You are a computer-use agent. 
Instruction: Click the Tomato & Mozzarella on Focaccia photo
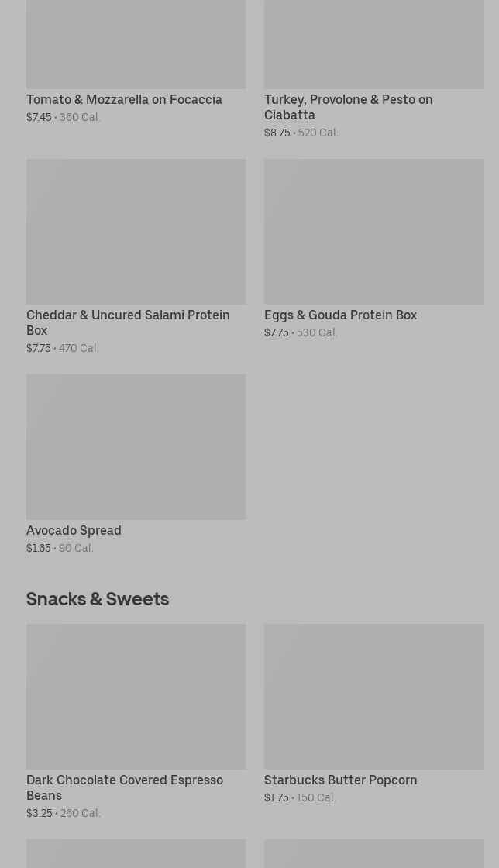[136, 44]
